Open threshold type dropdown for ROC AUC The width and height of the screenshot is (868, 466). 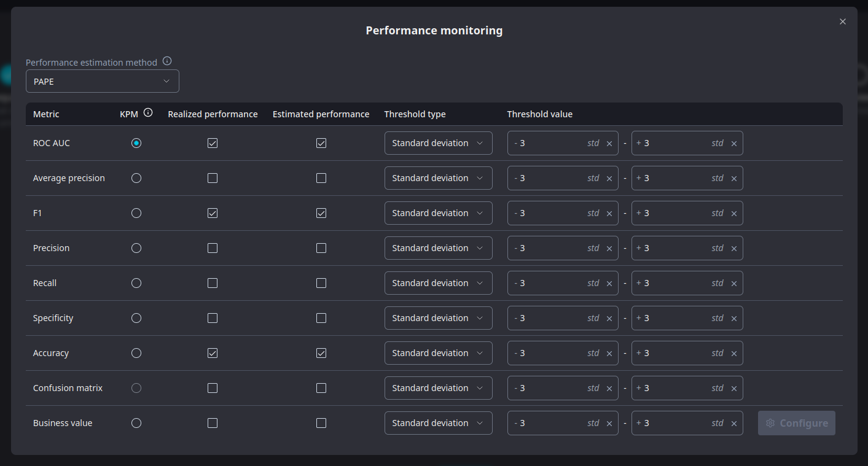tap(438, 143)
